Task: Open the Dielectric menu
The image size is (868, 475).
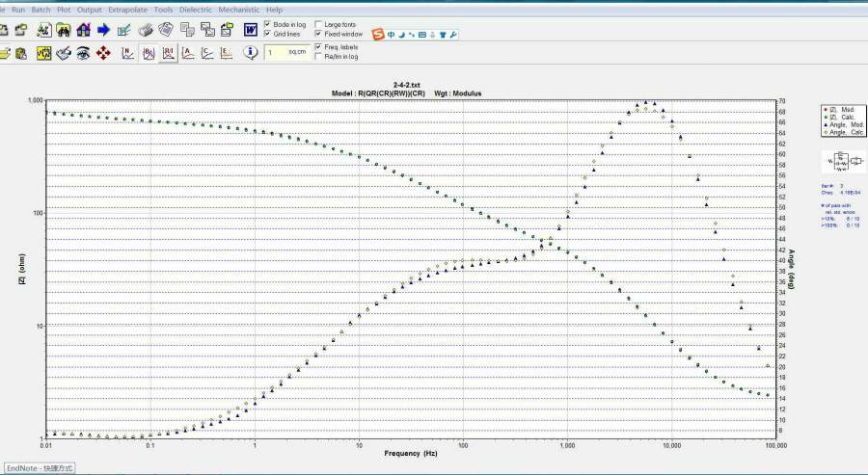Action: 196,10
